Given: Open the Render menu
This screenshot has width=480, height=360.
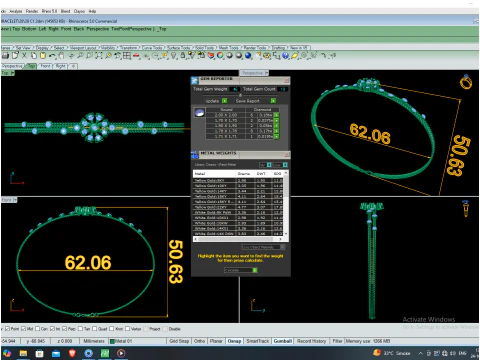Looking at the screenshot, I should (32, 11).
